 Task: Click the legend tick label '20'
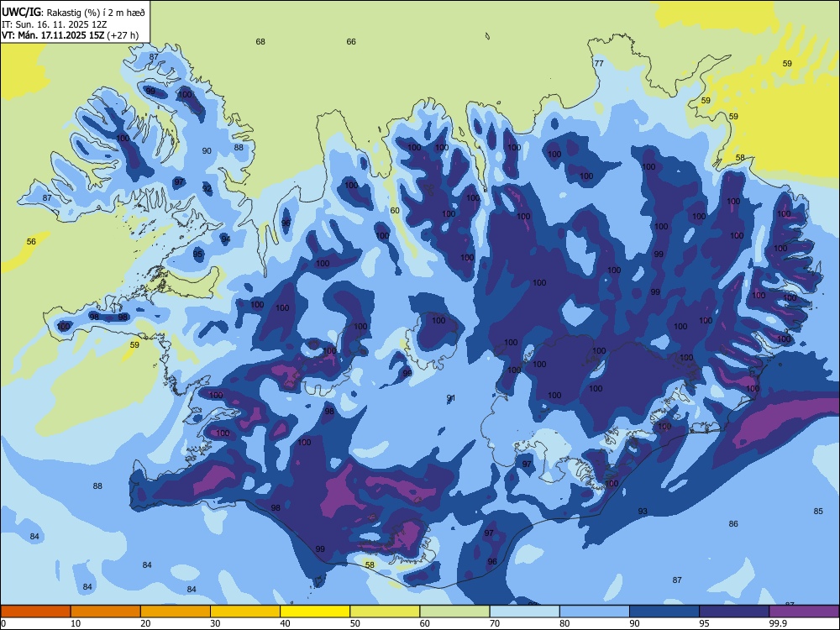(145, 623)
